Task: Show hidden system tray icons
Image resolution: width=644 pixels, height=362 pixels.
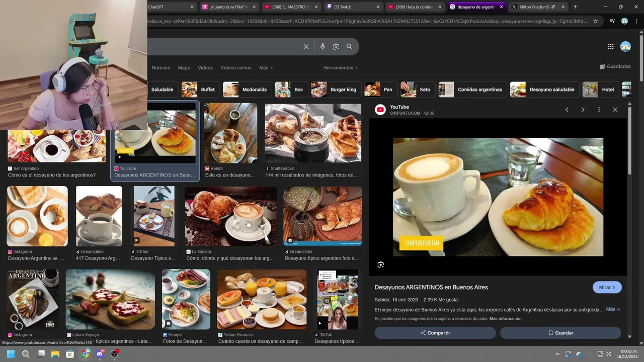Action: click(x=557, y=354)
